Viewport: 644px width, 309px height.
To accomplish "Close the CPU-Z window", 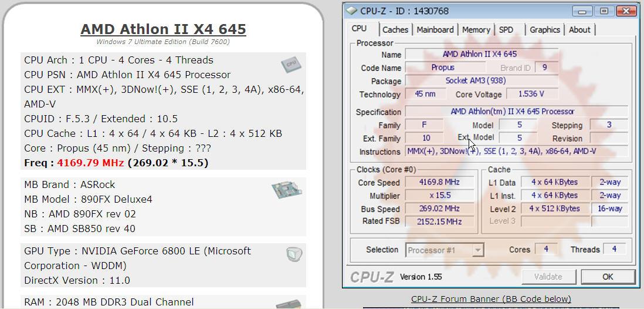I will 625,11.
